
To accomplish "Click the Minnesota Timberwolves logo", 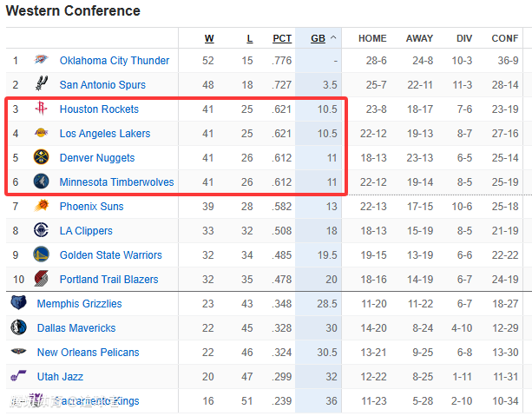I will (41, 182).
